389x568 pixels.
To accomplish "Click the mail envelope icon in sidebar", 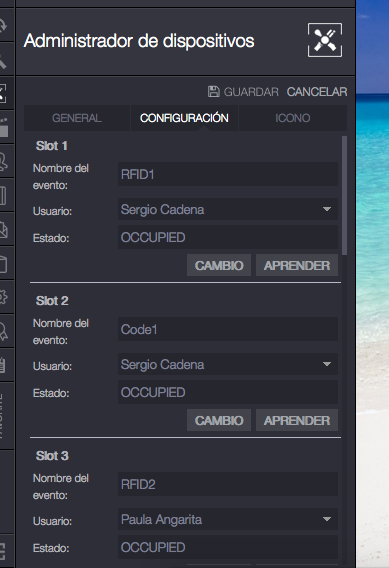I will (3, 230).
